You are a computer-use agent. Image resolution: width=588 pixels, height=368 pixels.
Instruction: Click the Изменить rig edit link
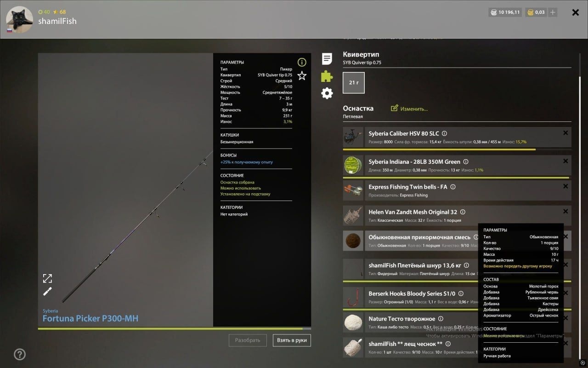click(x=409, y=109)
